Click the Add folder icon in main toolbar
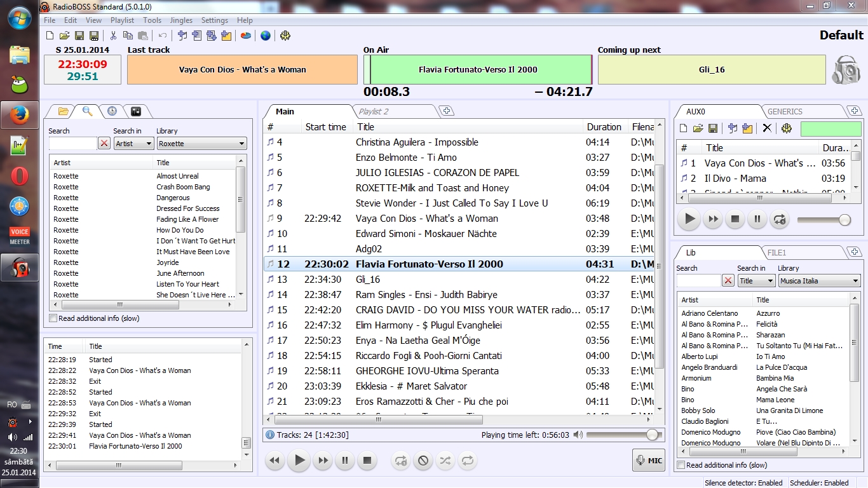This screenshot has height=488, width=868. pyautogui.click(x=226, y=36)
